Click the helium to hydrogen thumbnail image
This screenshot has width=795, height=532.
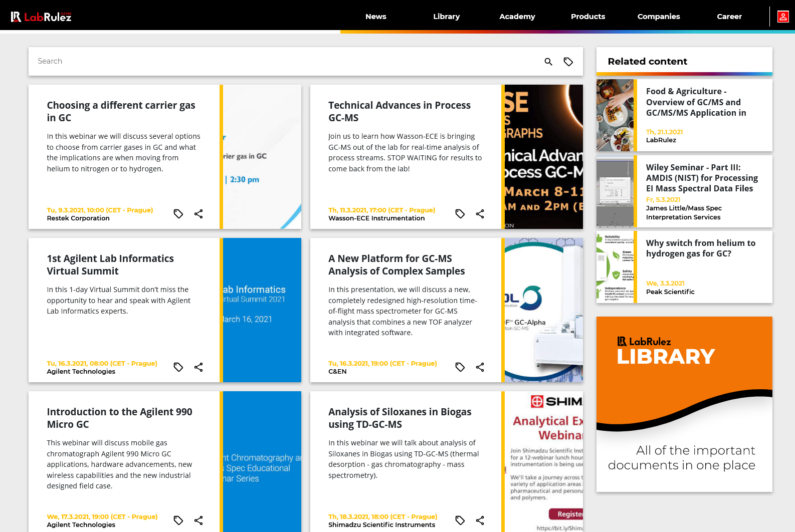point(615,267)
